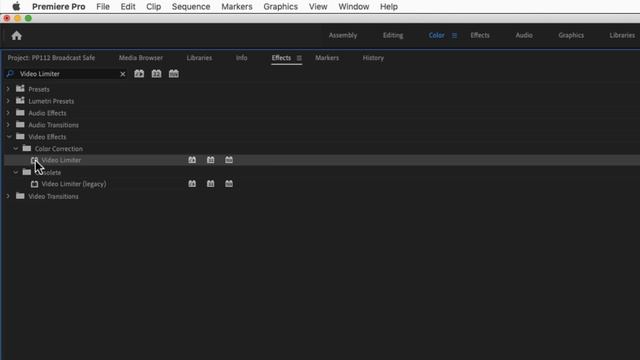Open the Markers panel tab
640x360 pixels.
pos(327,58)
